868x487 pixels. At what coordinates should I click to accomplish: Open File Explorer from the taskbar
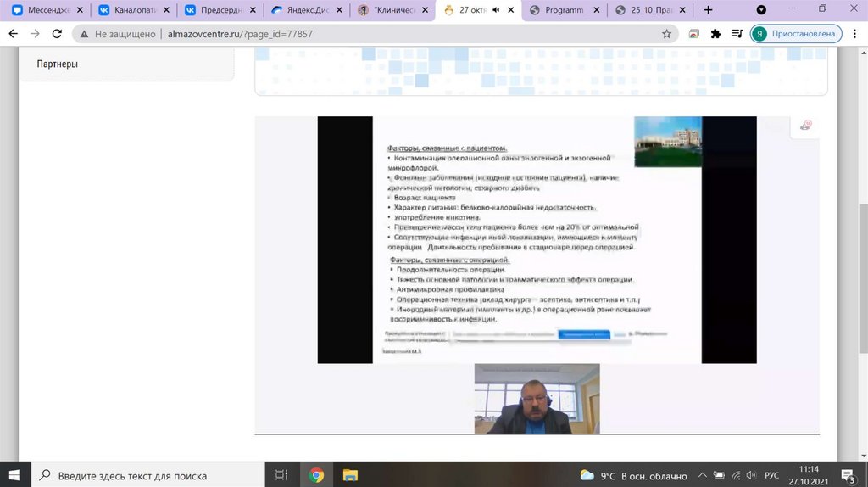350,475
